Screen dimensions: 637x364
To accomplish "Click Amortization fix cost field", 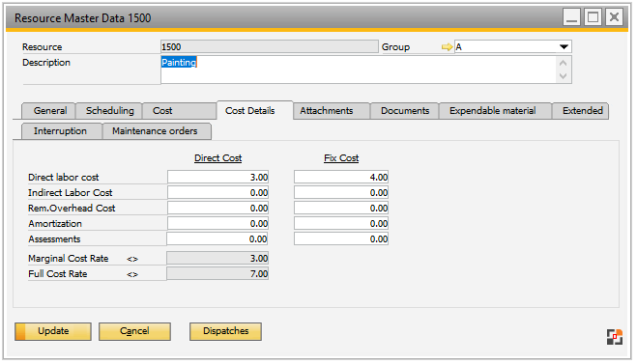I will tap(341, 224).
